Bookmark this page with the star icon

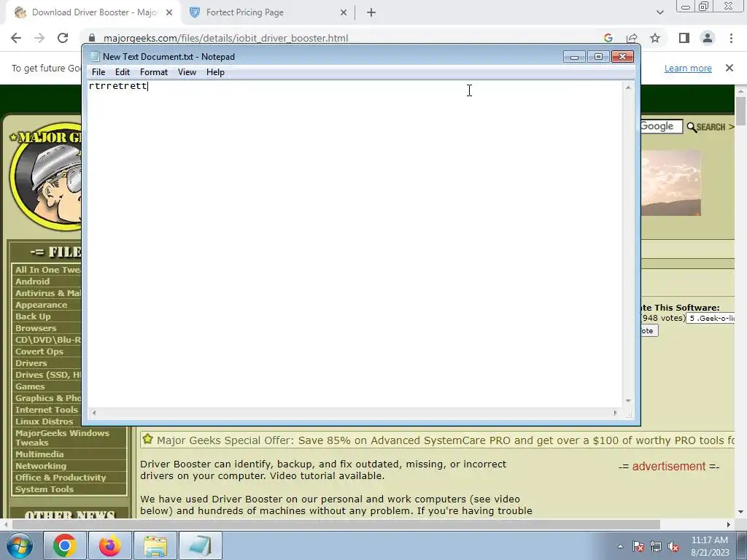(655, 38)
